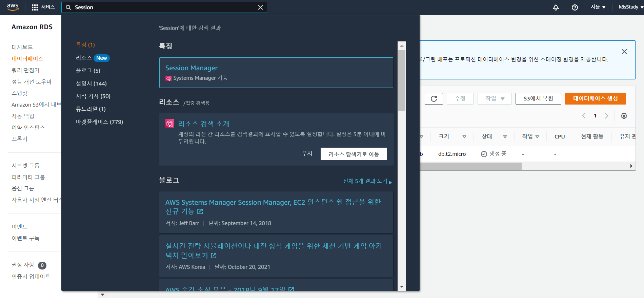
Task: Sort by column arrow left of 크기
Action: click(422, 137)
